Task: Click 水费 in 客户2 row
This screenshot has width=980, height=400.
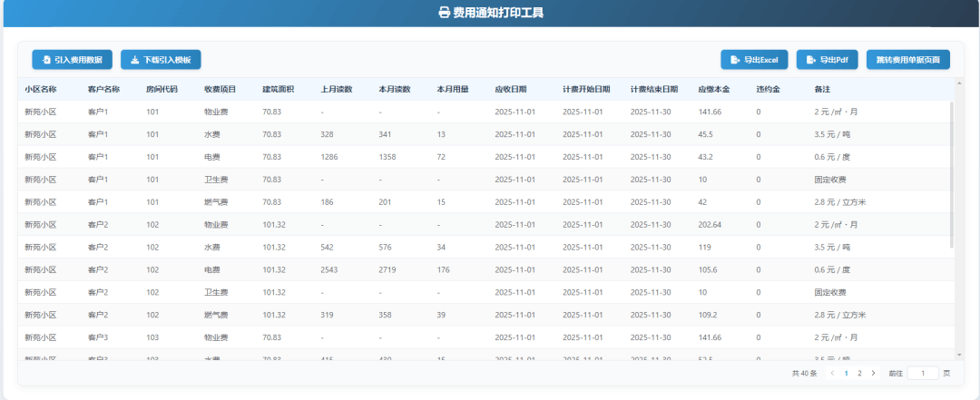Action: (x=211, y=247)
